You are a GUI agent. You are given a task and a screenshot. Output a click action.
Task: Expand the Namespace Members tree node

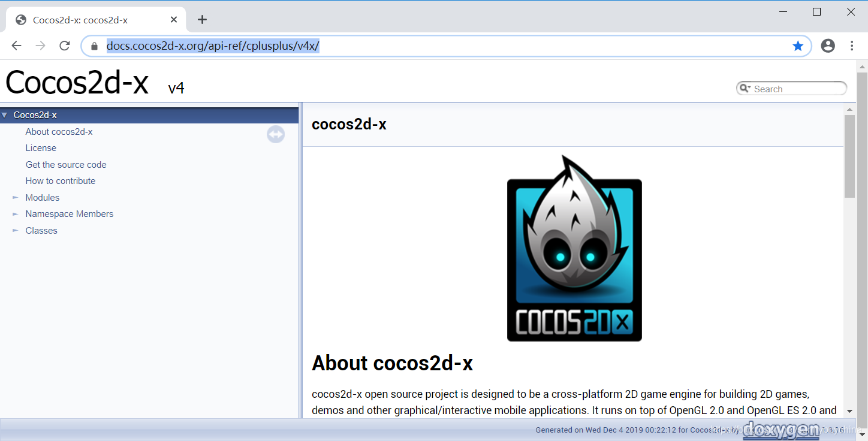click(x=16, y=214)
